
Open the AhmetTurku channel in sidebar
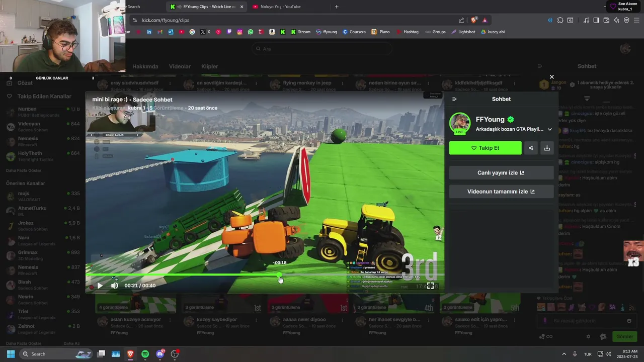tap(43, 211)
